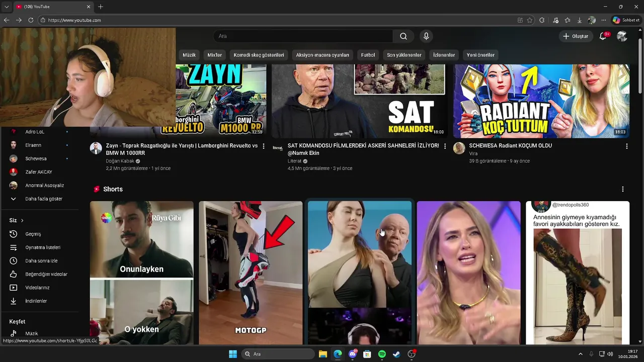Open new browser tab plus button
Viewport: 644px width, 362px height.
[x=101, y=7]
